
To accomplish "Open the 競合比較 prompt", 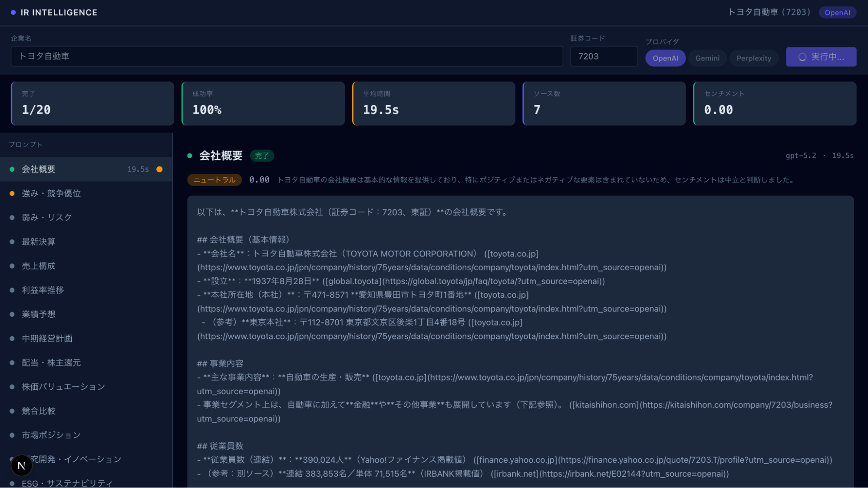I will click(38, 411).
